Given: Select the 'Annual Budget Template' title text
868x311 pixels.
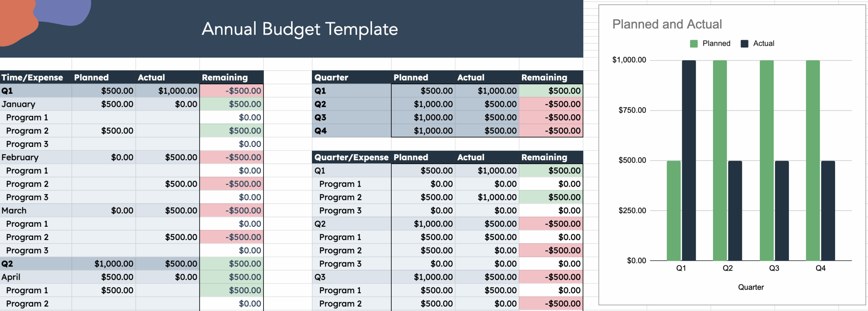Looking at the screenshot, I should (300, 29).
